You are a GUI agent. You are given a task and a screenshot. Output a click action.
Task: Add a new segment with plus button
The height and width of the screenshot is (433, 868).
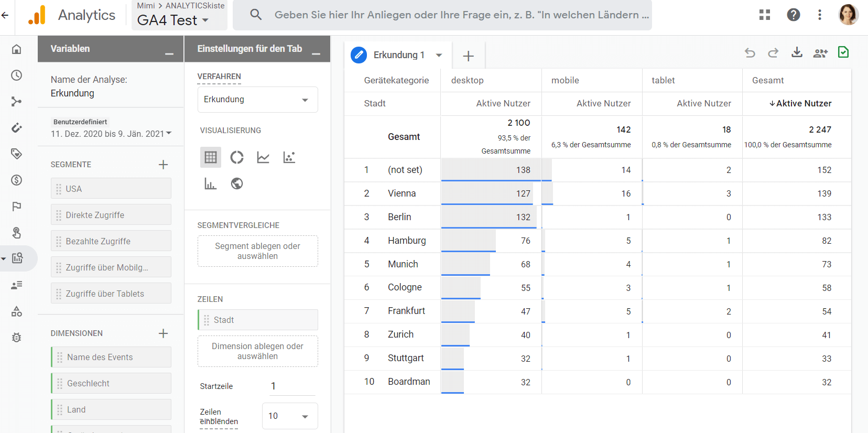coord(164,165)
